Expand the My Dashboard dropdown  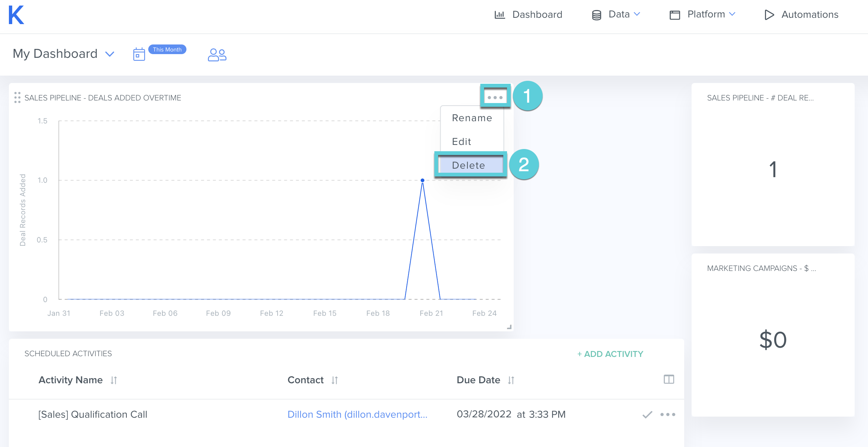(x=110, y=54)
